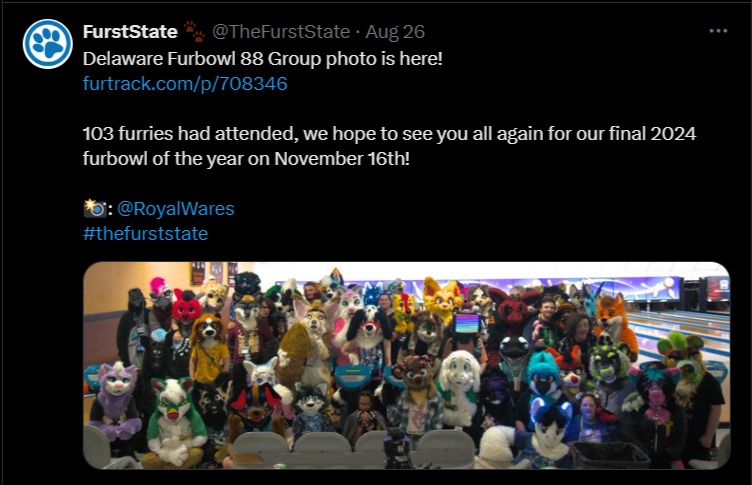Image resolution: width=752 pixels, height=485 pixels.
Task: Open the three-dot more options menu
Action: point(718,31)
